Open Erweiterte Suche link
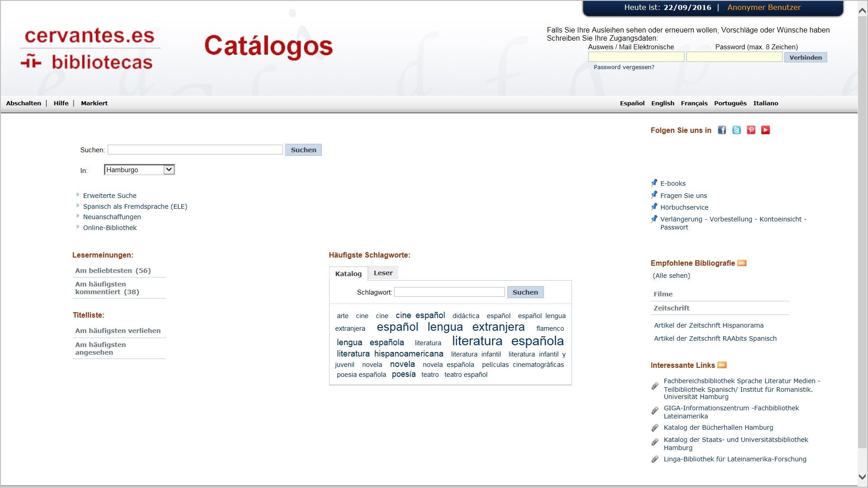868x488 pixels. pyautogui.click(x=110, y=196)
